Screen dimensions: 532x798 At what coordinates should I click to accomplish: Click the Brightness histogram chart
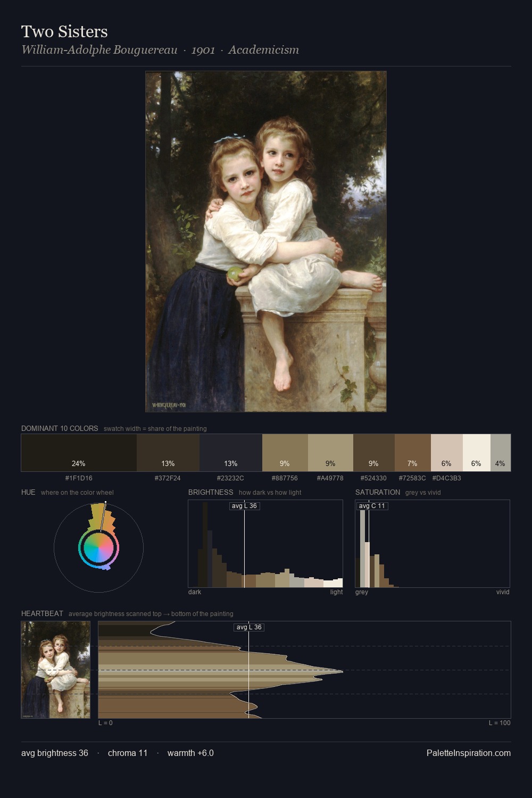pyautogui.click(x=265, y=544)
